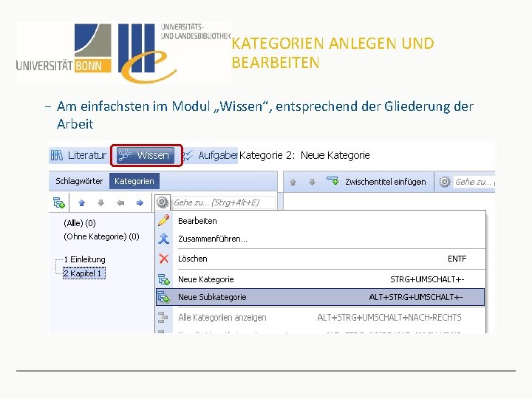Click the new category icon in left toolbar
The width and height of the screenshot is (532, 399).
(x=59, y=202)
